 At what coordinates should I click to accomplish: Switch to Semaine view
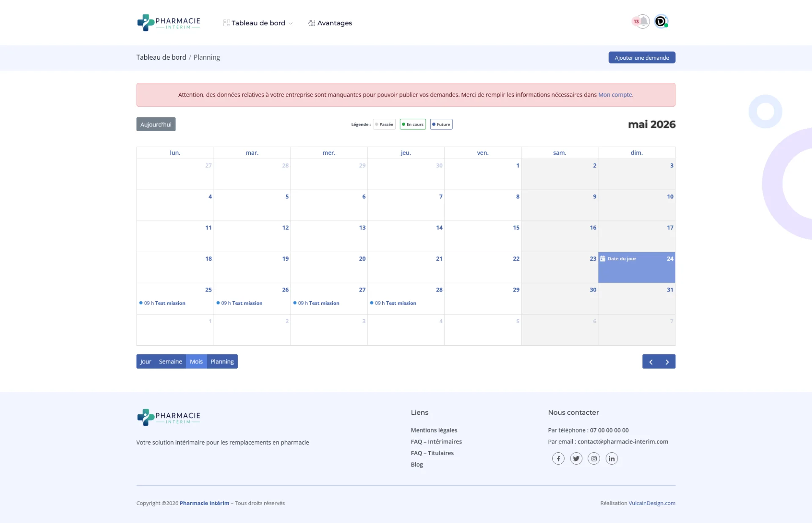(x=170, y=361)
